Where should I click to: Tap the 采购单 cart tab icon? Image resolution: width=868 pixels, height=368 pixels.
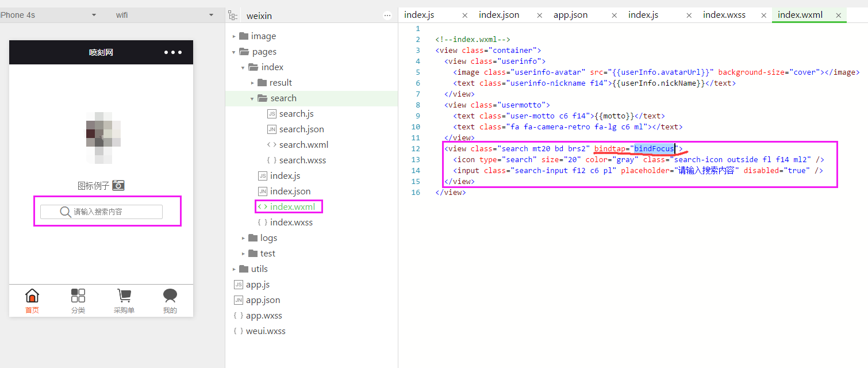(124, 296)
